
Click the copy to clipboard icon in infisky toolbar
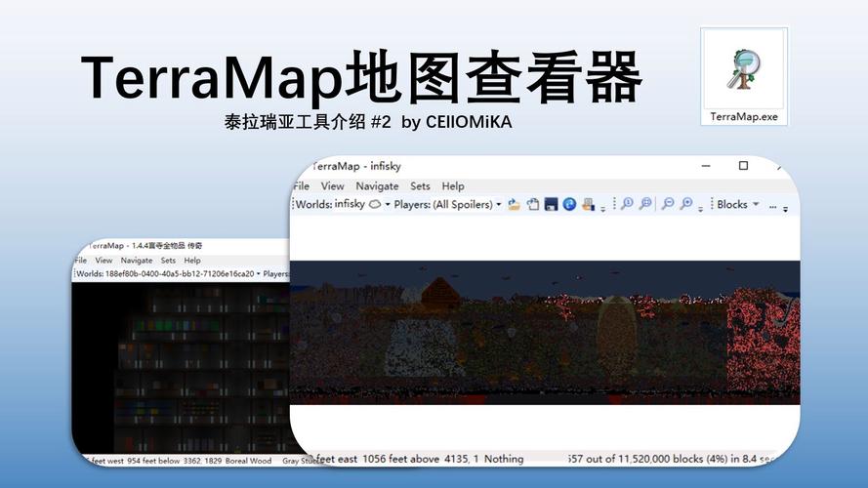tap(532, 204)
